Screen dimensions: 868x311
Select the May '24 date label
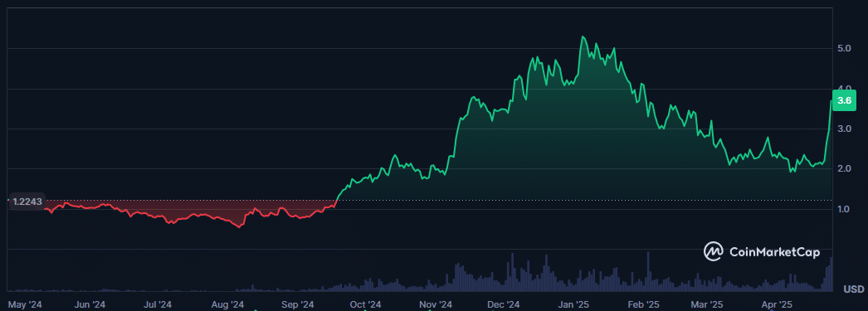[x=25, y=304]
